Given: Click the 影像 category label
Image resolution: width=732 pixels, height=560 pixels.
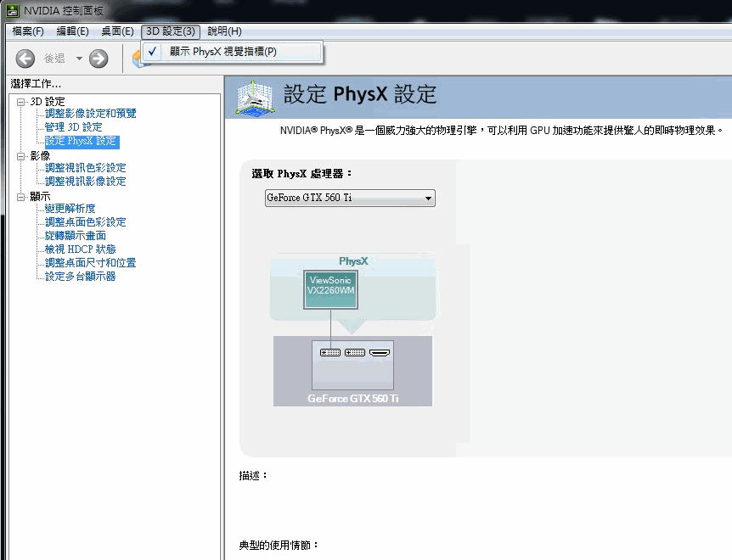Looking at the screenshot, I should (x=40, y=156).
